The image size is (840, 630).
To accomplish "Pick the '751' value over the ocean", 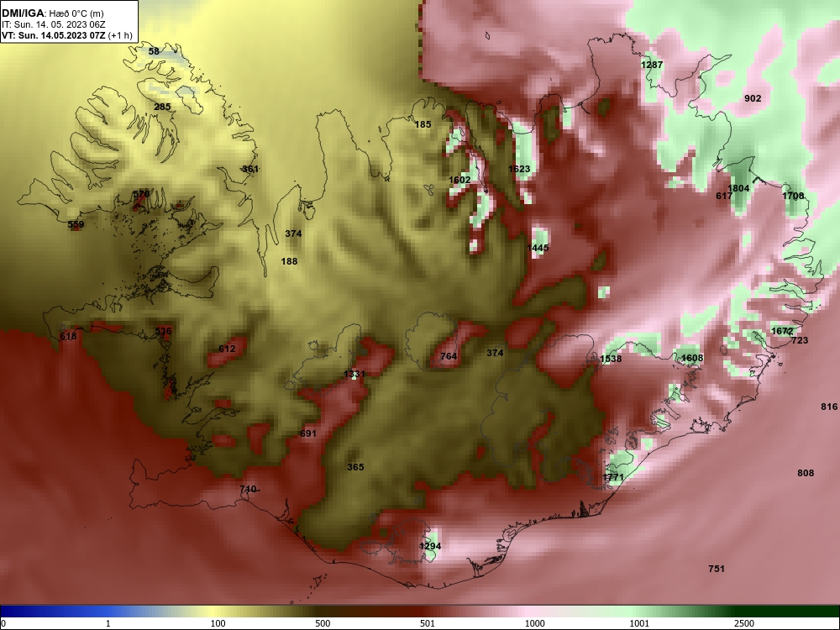I will (717, 569).
